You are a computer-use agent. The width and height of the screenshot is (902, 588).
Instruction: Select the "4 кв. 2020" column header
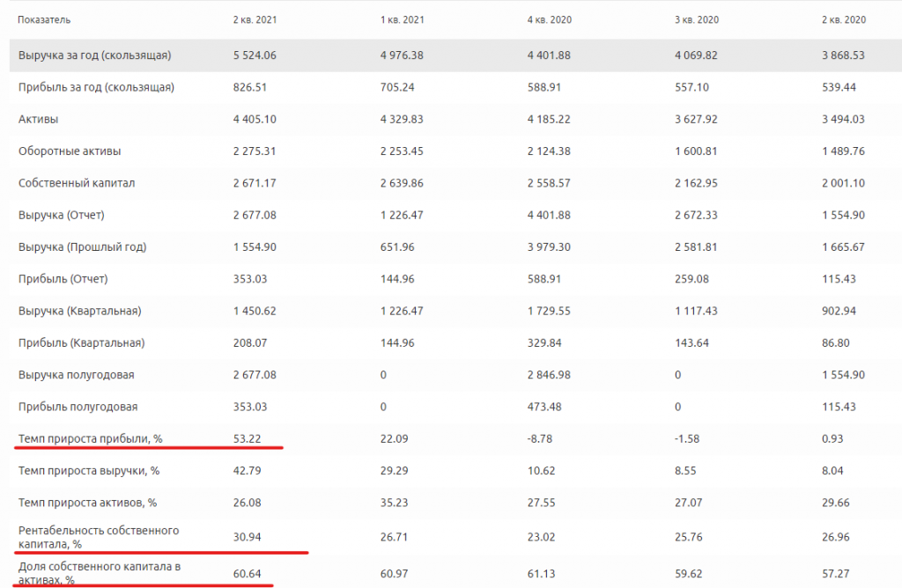click(550, 19)
